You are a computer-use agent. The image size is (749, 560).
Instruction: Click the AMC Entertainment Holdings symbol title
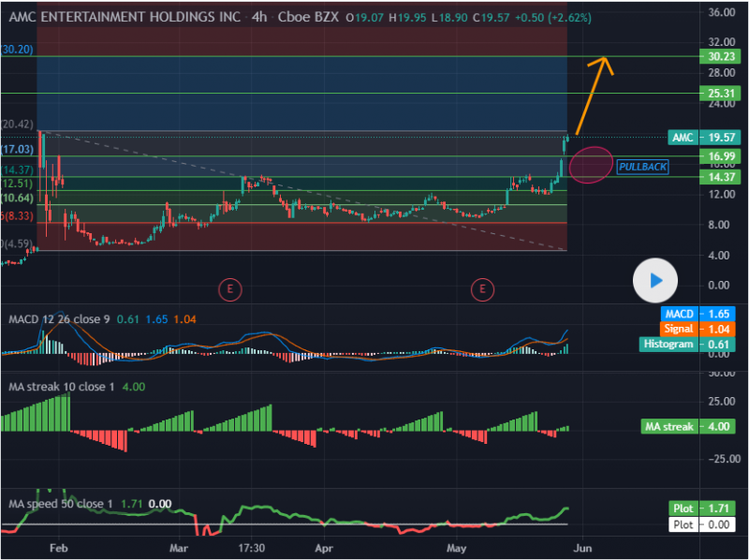[121, 15]
